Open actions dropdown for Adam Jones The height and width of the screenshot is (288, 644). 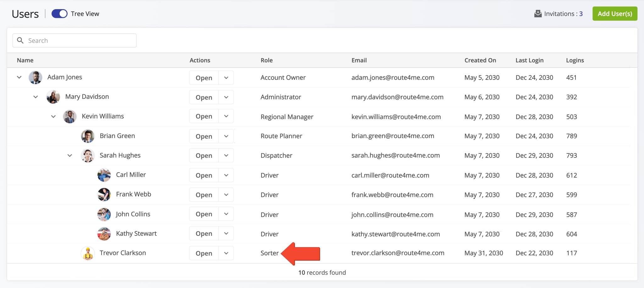(x=226, y=78)
